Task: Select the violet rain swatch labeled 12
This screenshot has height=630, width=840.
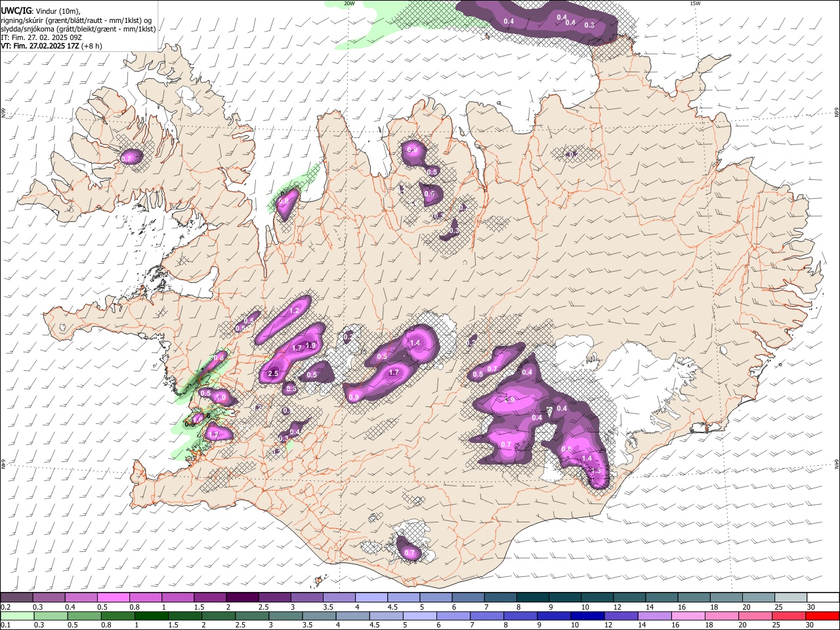Action: tap(621, 616)
